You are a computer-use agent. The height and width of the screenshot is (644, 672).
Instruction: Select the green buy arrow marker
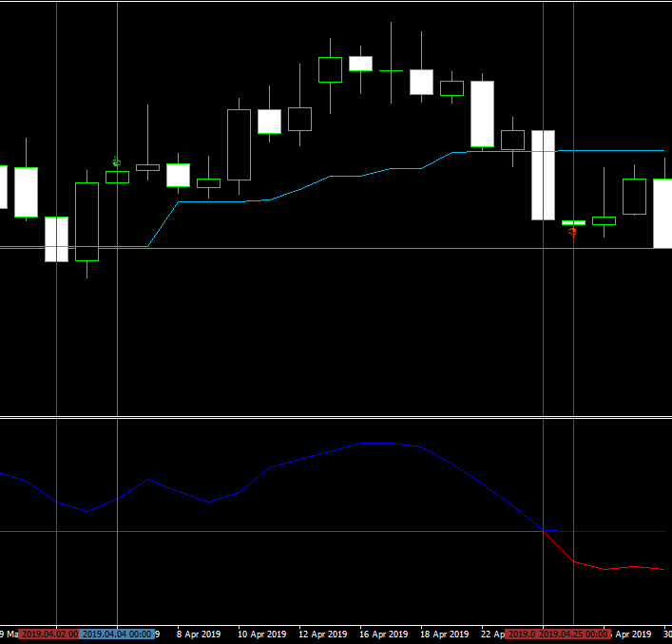[x=117, y=161]
